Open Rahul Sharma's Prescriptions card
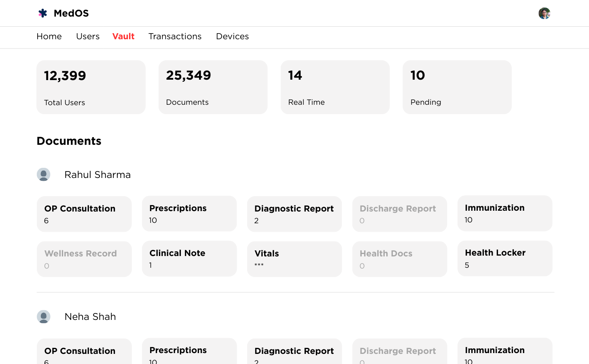The width and height of the screenshot is (589, 364). coord(189,214)
